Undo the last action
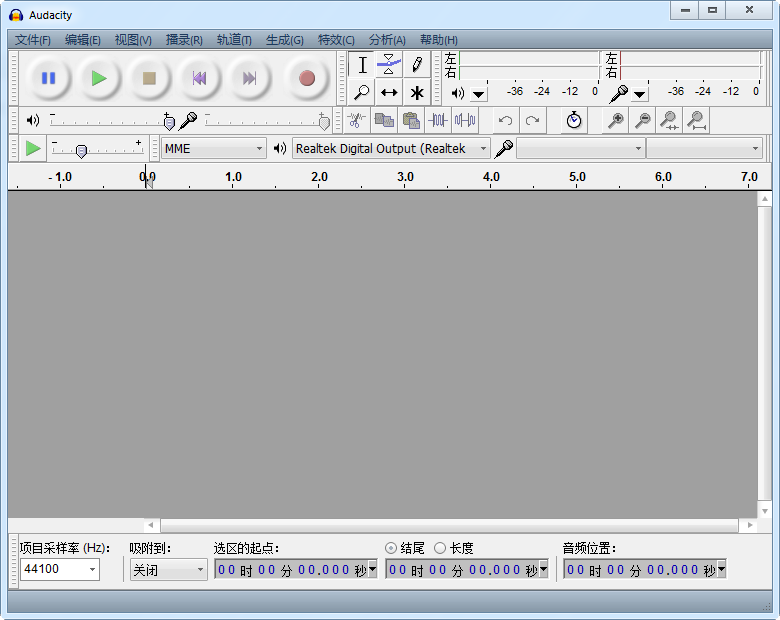This screenshot has height=620, width=780. [505, 120]
